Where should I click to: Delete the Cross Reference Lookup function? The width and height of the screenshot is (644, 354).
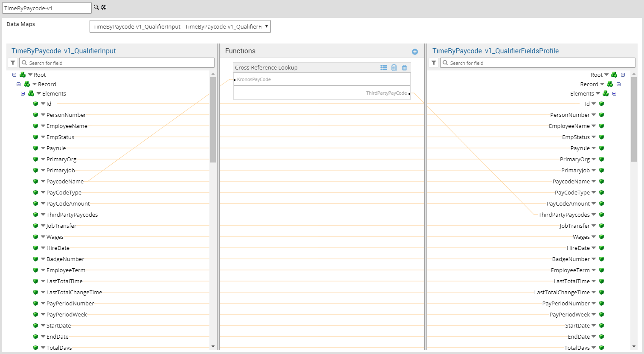click(404, 67)
